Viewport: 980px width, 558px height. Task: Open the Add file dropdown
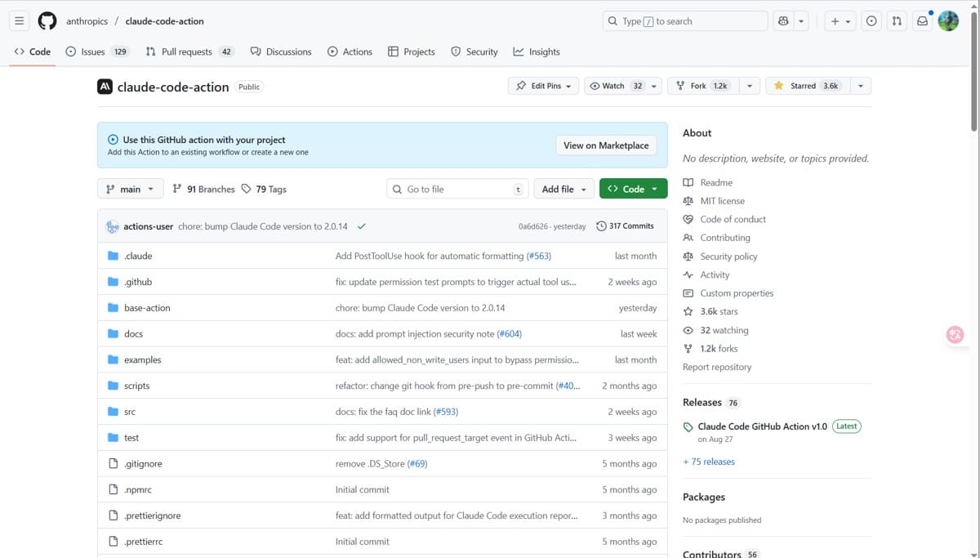coord(563,189)
